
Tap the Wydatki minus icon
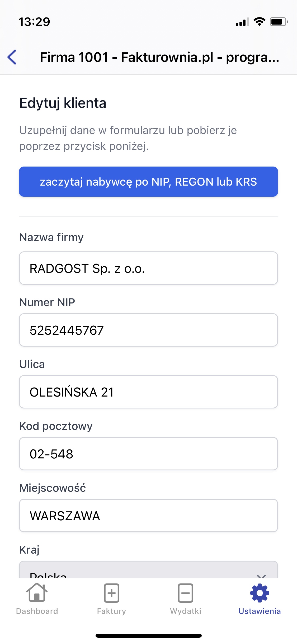pyautogui.click(x=186, y=593)
